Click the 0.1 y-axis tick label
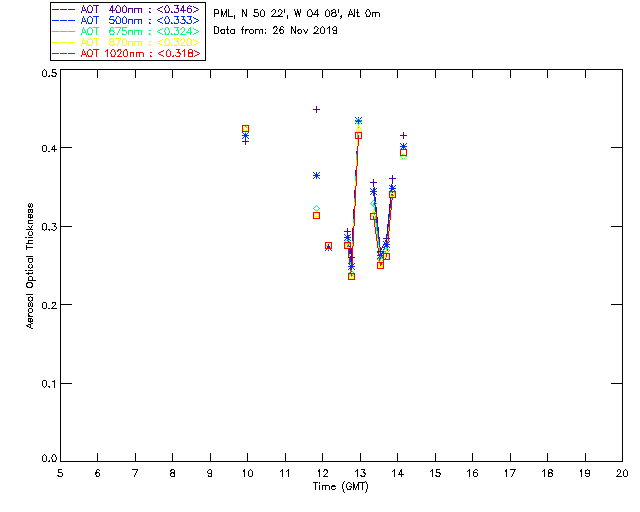The width and height of the screenshot is (640, 512). [x=49, y=384]
